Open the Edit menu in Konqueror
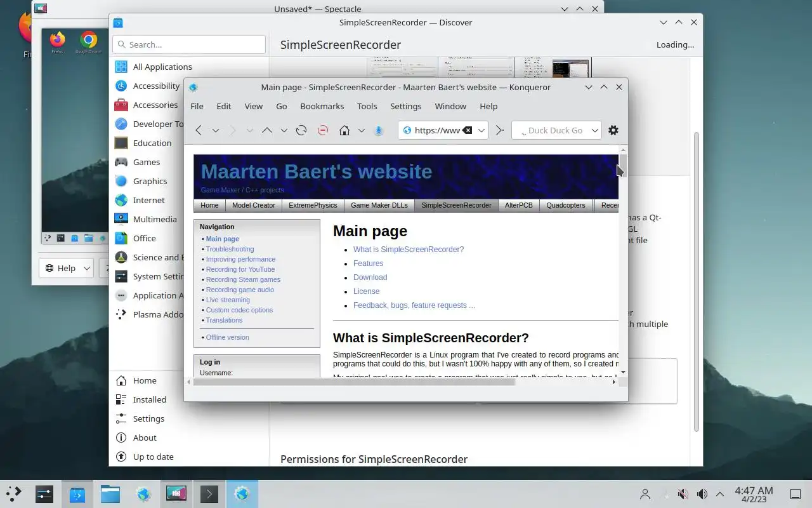 click(x=224, y=106)
